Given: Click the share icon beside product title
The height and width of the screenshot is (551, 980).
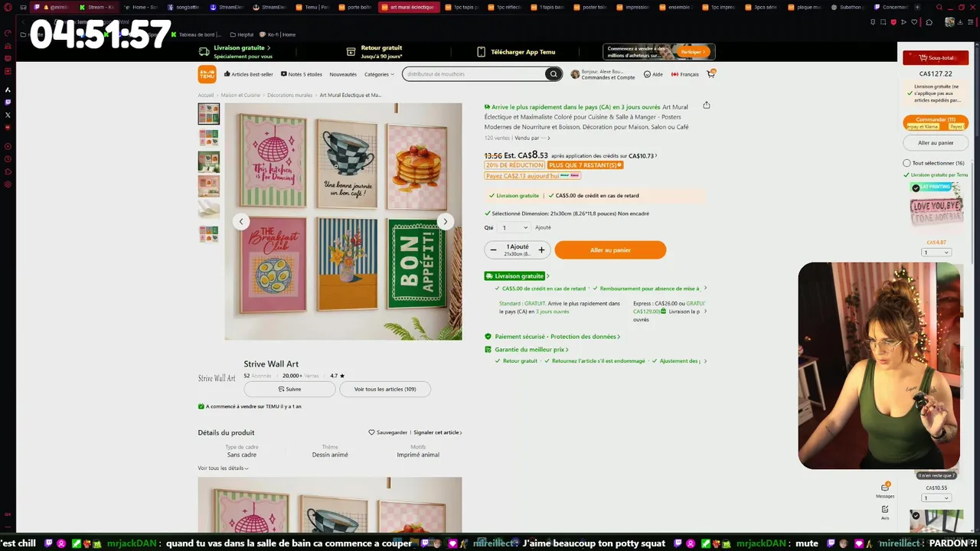Looking at the screenshot, I should point(707,106).
